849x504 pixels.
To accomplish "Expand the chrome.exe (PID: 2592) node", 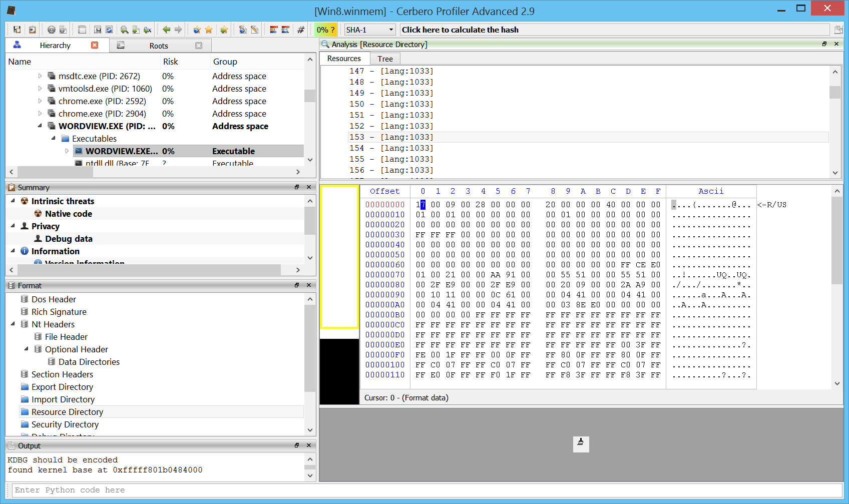I will pos(40,101).
